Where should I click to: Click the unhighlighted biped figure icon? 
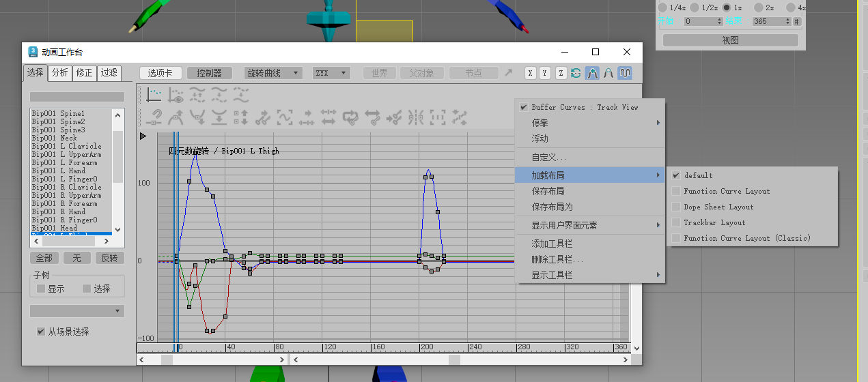(x=608, y=73)
